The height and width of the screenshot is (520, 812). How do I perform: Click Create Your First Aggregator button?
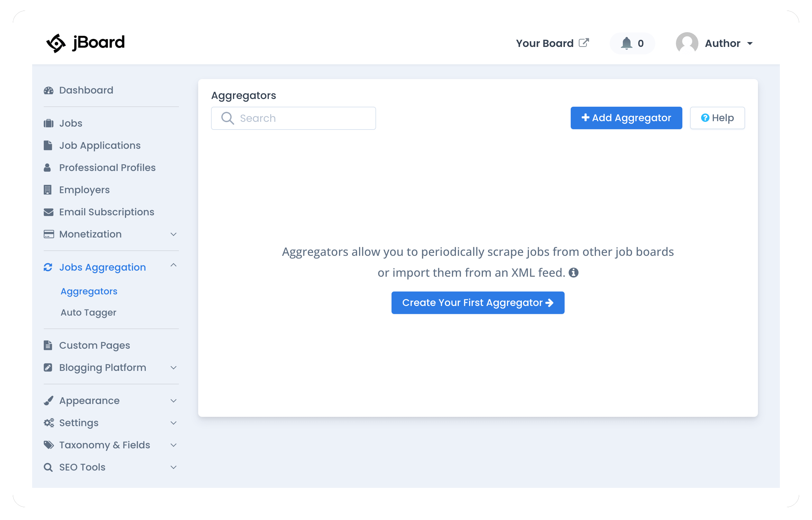[478, 302]
